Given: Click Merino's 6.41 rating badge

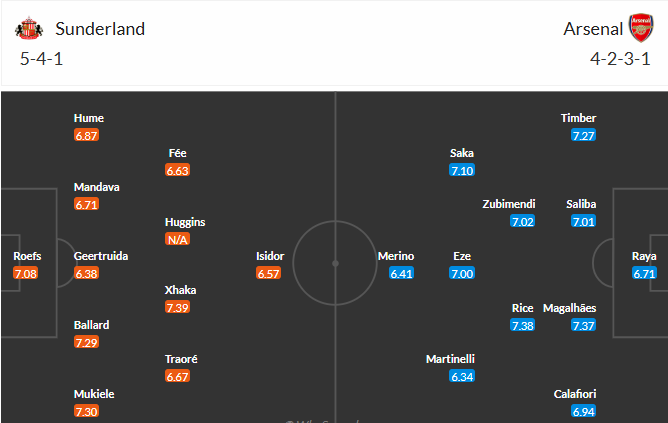Looking at the screenshot, I should pos(401,273).
